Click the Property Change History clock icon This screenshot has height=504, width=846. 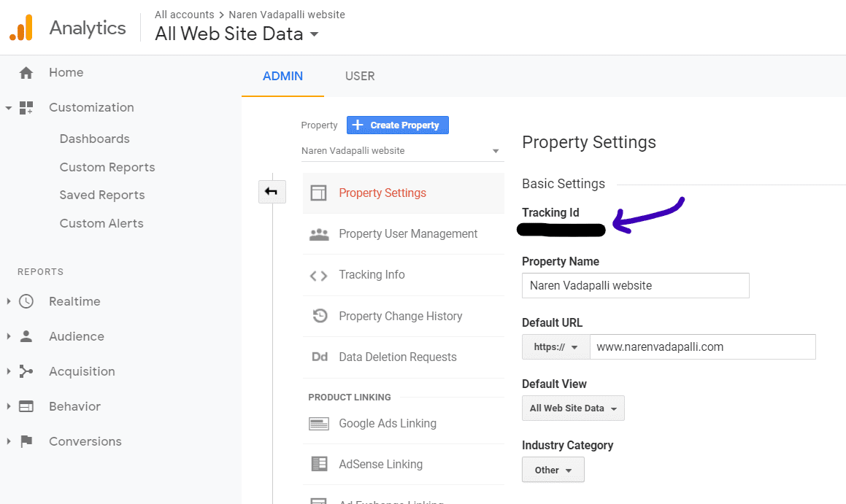[x=320, y=316]
